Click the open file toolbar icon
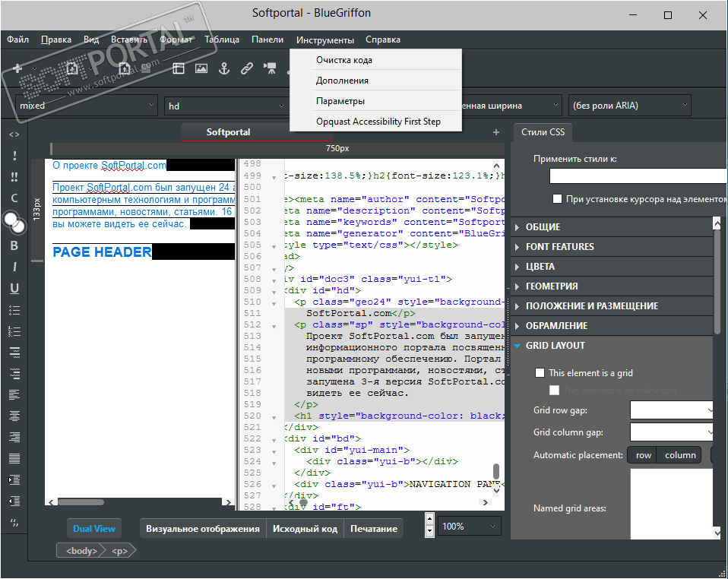Viewport: 728px width, 579px height. tap(72, 68)
